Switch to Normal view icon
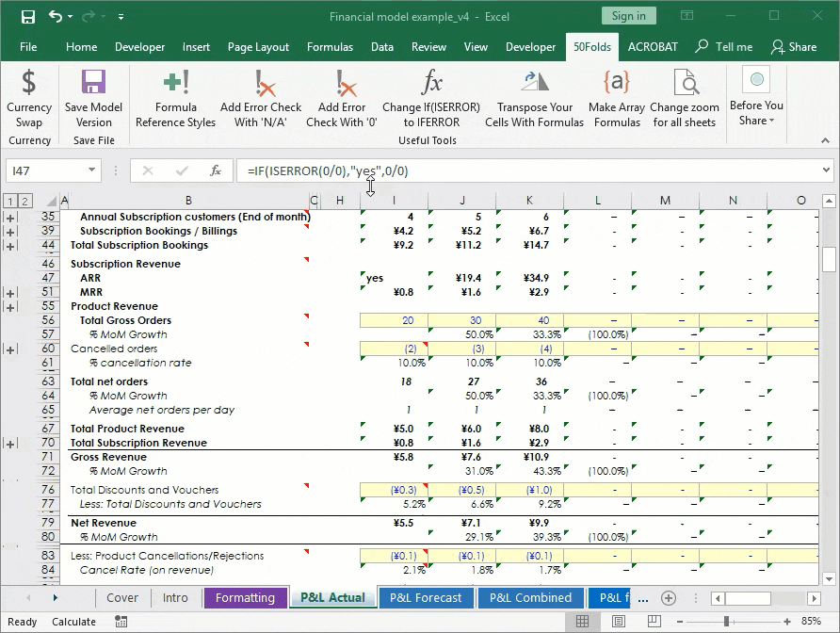Image resolution: width=840 pixels, height=633 pixels. pyautogui.click(x=582, y=621)
